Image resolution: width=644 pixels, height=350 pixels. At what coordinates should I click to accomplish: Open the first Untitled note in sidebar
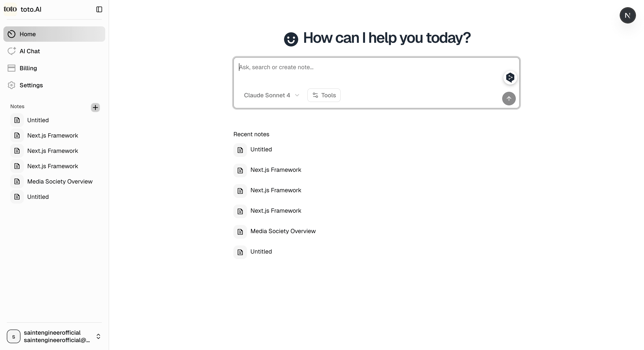[38, 120]
